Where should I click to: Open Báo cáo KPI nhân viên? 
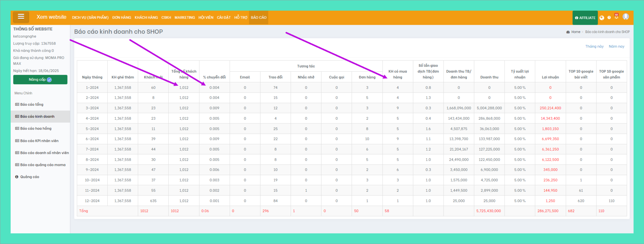(39, 141)
